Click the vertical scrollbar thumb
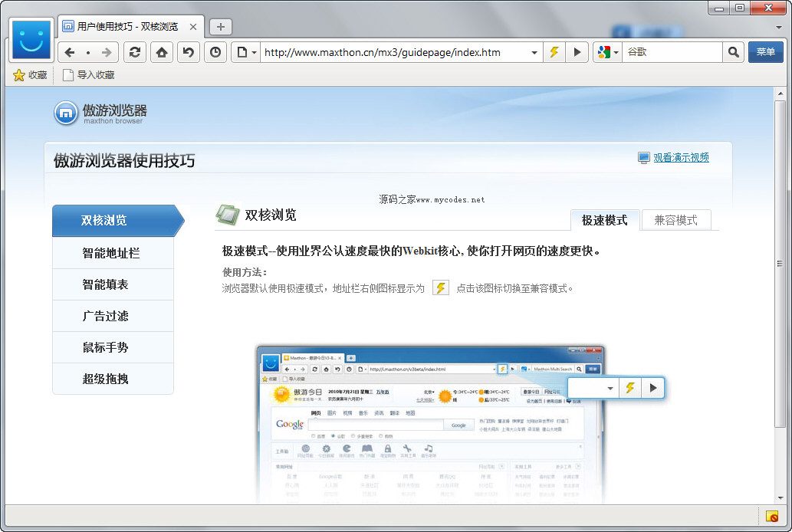 pyautogui.click(x=780, y=263)
